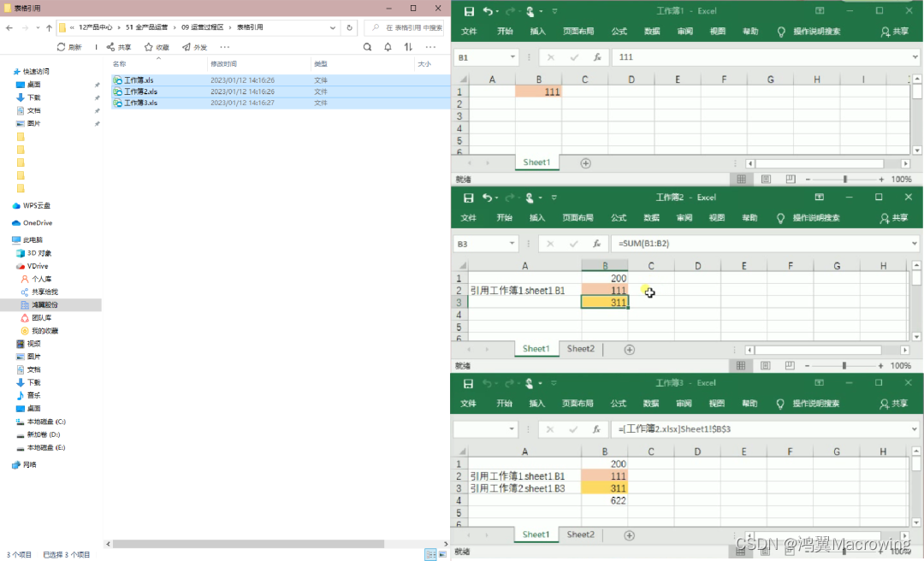The width and height of the screenshot is (924, 561).
Task: Save workbook 工作簿2 with the save icon
Action: (469, 198)
